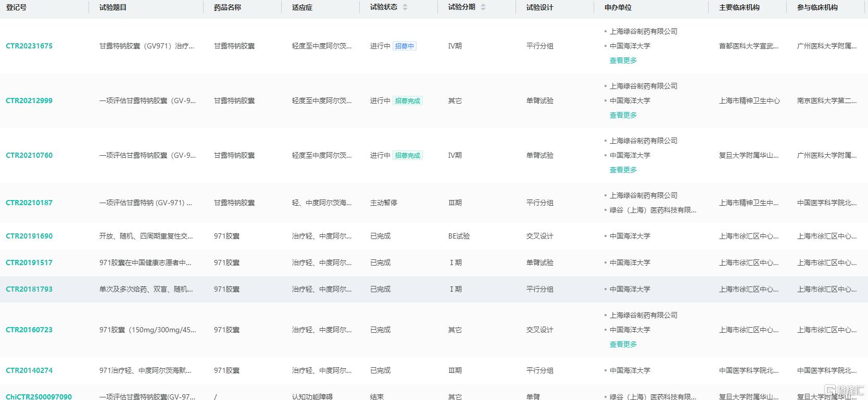The image size is (868, 400).
Task: Select CTR20191517 registration number
Action: click(29, 262)
